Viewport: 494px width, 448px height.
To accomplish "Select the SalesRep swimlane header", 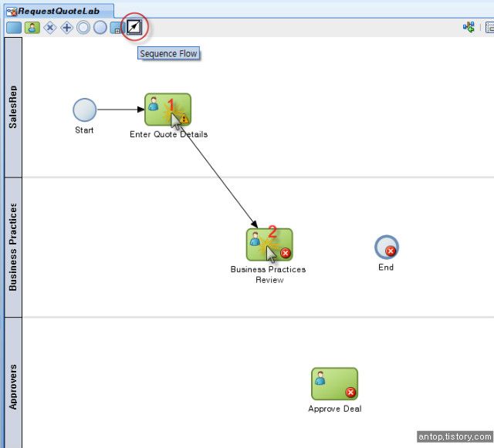I will click(x=13, y=107).
